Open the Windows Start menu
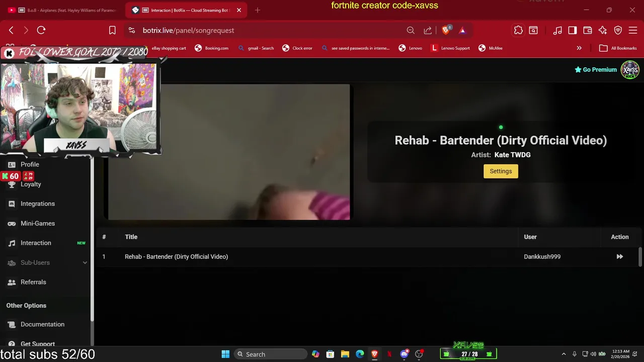Image resolution: width=644 pixels, height=362 pixels. point(225,354)
